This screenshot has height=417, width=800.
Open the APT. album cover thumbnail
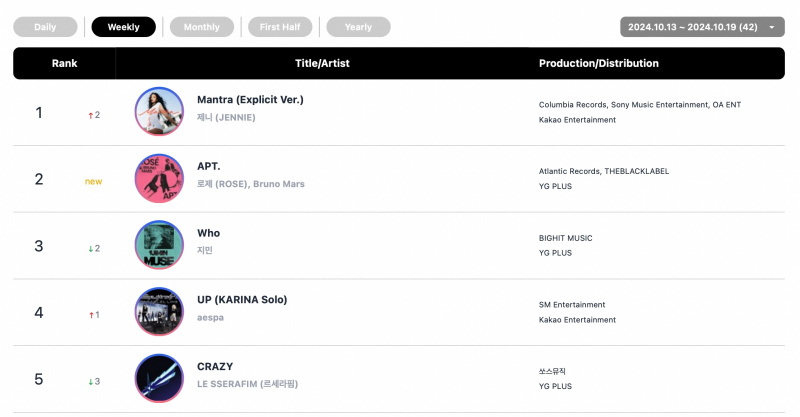coord(159,178)
